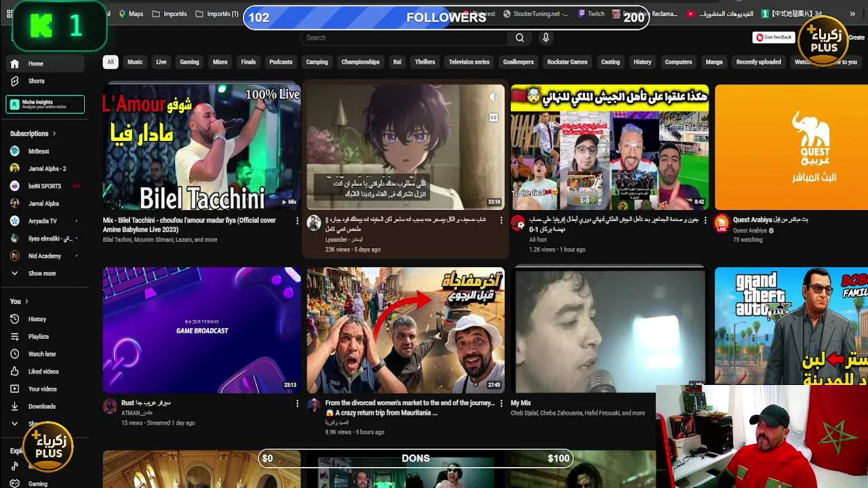Image resolution: width=868 pixels, height=488 pixels.
Task: Open the Maps bookmark
Action: pyautogui.click(x=131, y=14)
